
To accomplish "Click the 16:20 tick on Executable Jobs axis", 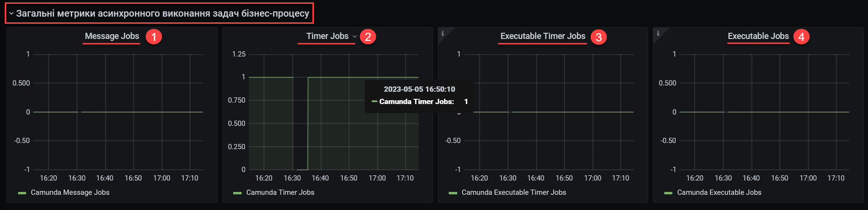I will click(695, 178).
